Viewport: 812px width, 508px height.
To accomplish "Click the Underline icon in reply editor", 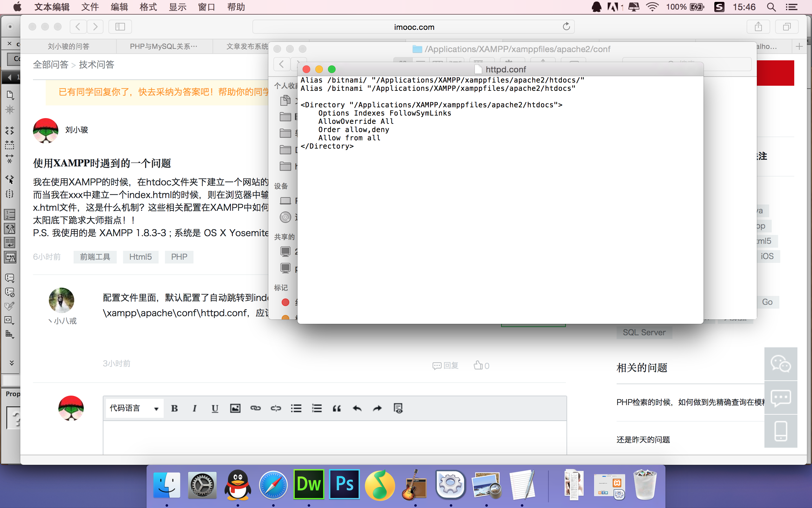I will [215, 408].
